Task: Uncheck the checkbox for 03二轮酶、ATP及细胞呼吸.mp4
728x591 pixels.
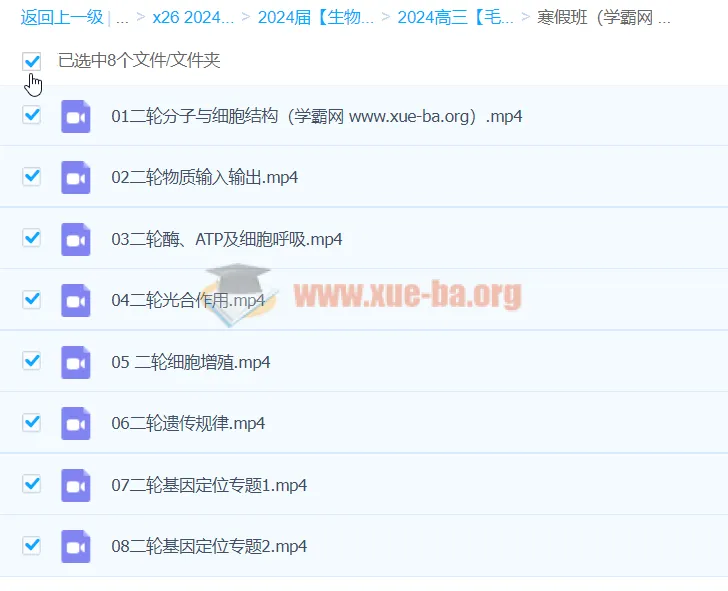Action: click(32, 238)
